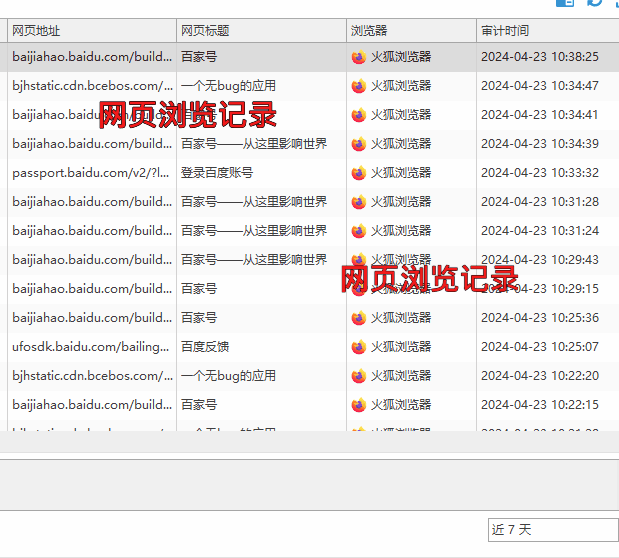Click Firefox icon in the 10:22:20 row
The height and width of the screenshot is (558, 619).
(x=359, y=376)
